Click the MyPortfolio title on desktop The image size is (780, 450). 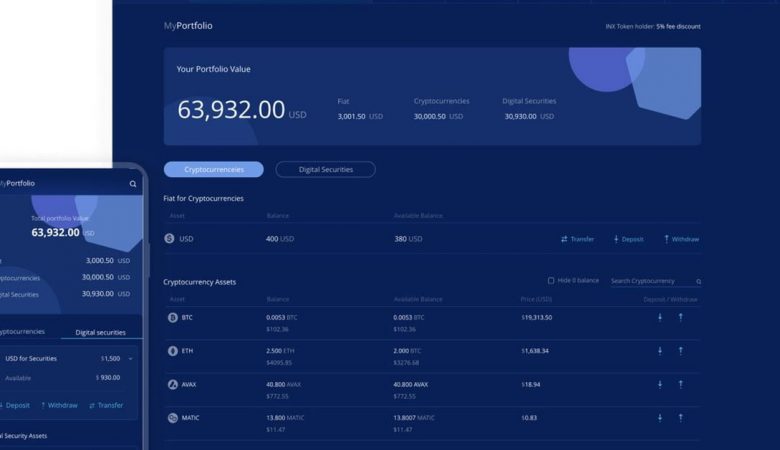pos(188,26)
